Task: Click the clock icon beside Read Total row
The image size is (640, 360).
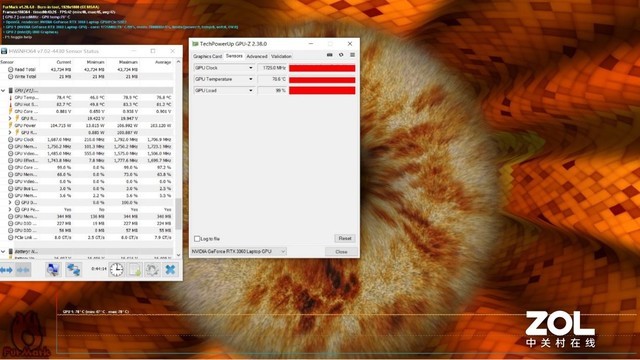Action: [11, 69]
